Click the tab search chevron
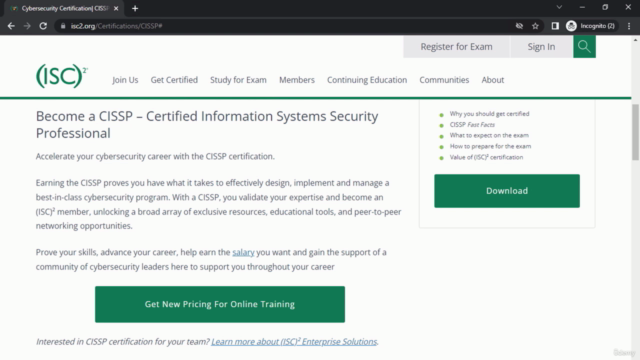 (x=559, y=7)
